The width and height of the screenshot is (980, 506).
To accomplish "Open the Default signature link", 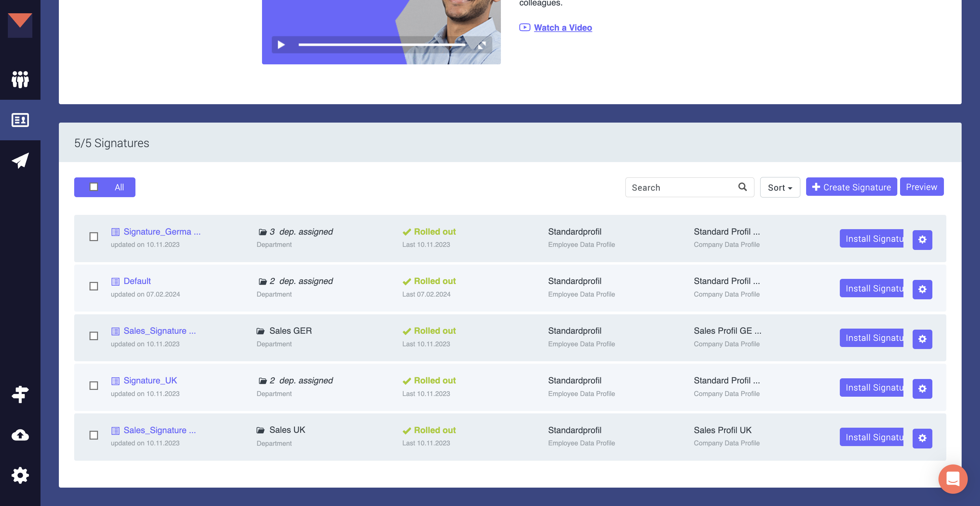I will pyautogui.click(x=137, y=281).
